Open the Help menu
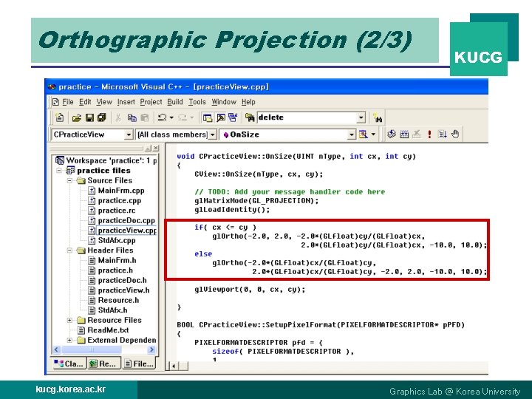This screenshot has width=532, height=399. (x=248, y=102)
